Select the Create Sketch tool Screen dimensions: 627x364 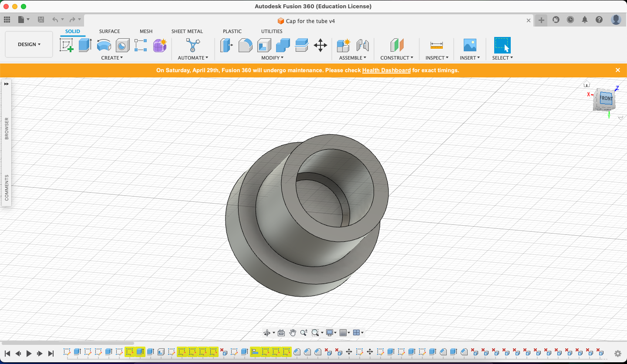67,45
